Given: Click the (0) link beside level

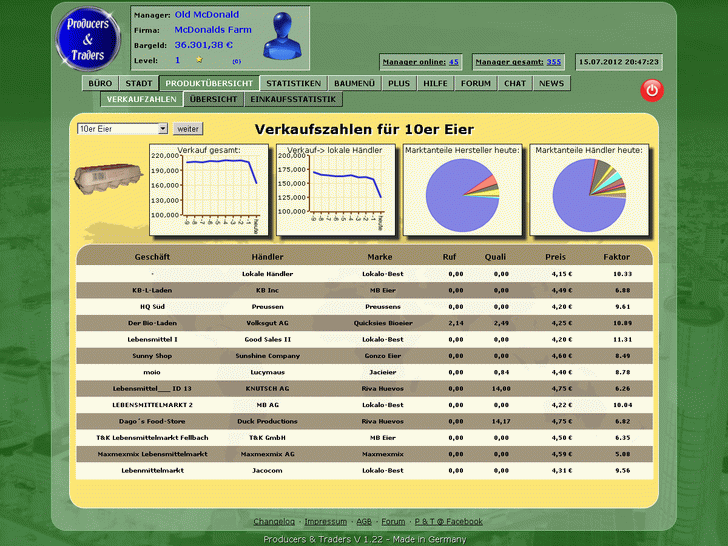Looking at the screenshot, I should pyautogui.click(x=236, y=61).
